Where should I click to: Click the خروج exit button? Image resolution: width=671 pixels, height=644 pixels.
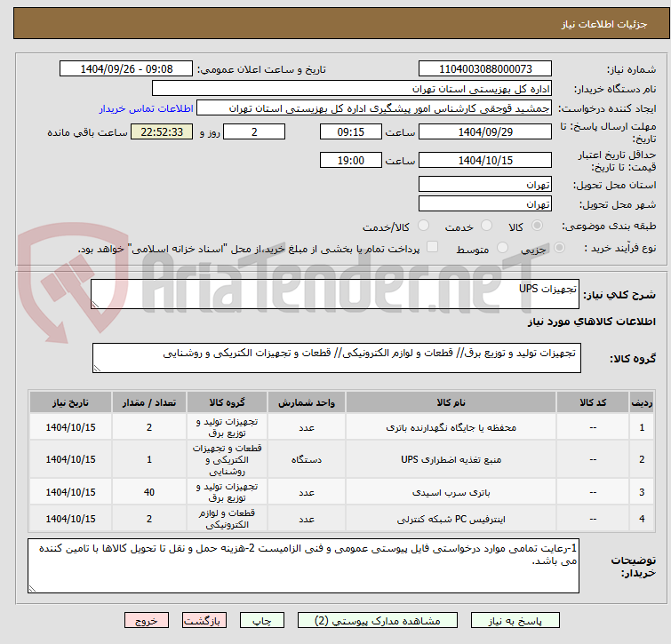147,621
